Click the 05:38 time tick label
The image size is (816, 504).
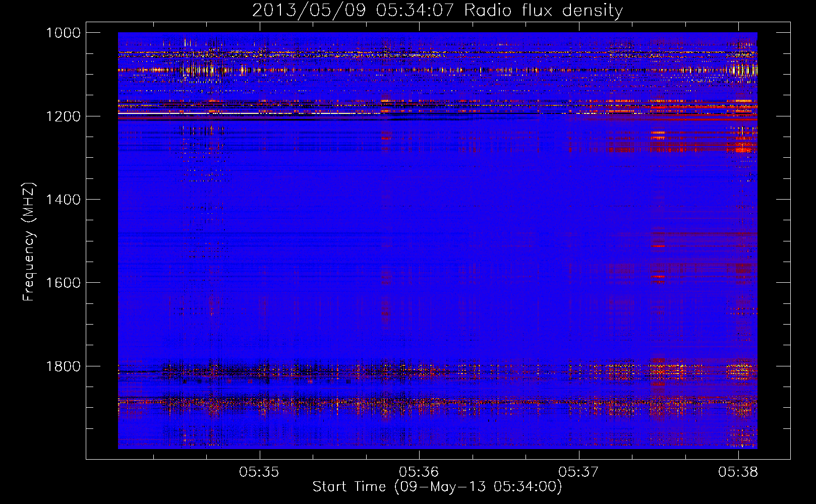point(738,472)
